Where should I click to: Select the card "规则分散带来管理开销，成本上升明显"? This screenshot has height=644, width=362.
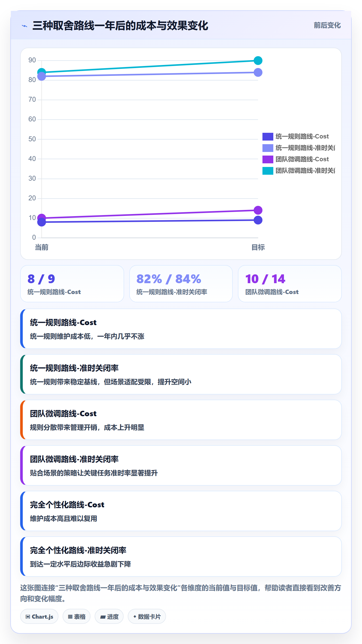(x=181, y=420)
